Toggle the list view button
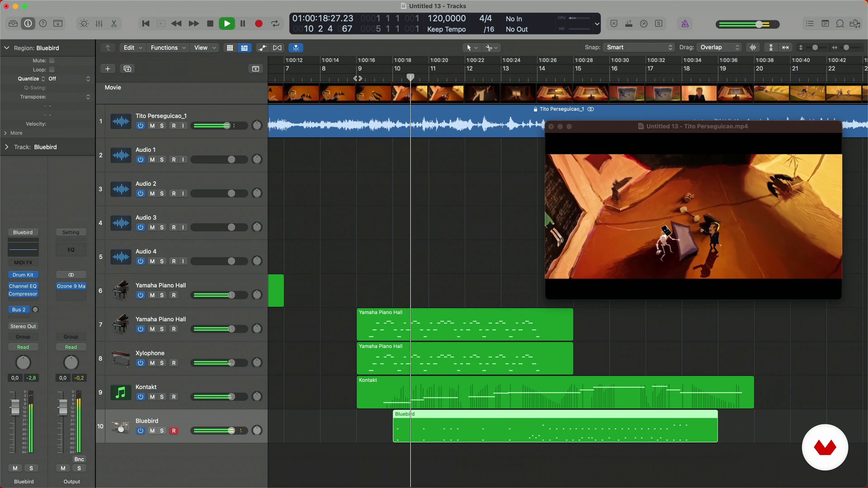The image size is (868, 488). [244, 48]
